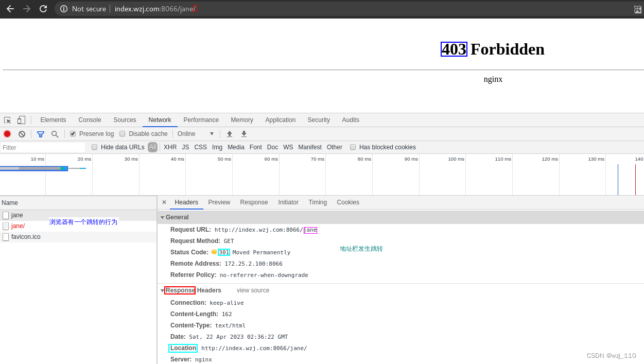Enable Has blocked cookies checkbox
Image resolution: width=644 pixels, height=364 pixels.
pos(353,147)
